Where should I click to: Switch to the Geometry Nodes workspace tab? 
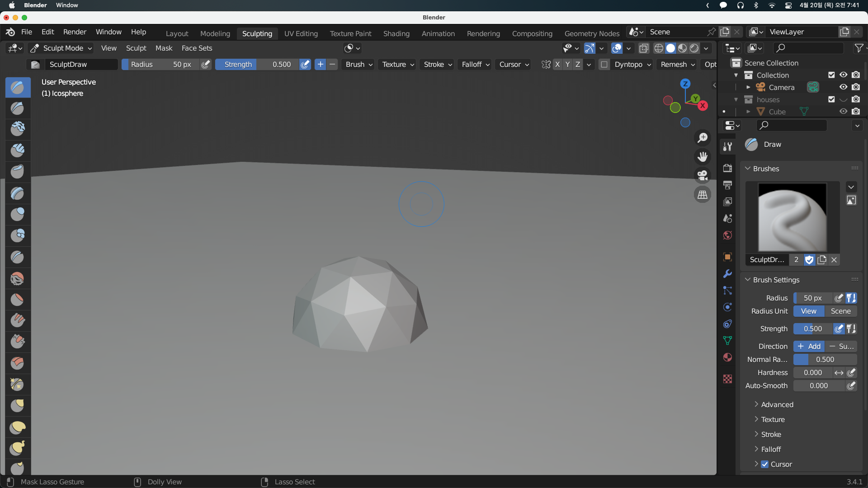pyautogui.click(x=592, y=33)
